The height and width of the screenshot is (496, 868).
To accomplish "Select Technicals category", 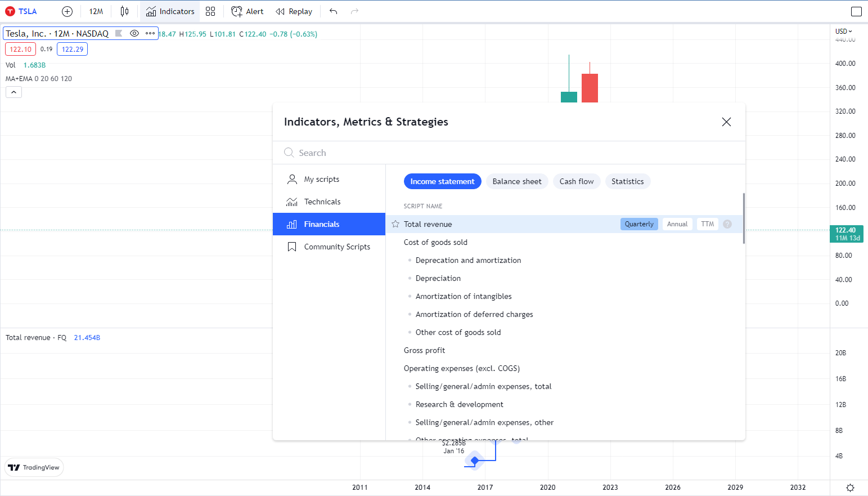I will click(x=329, y=202).
